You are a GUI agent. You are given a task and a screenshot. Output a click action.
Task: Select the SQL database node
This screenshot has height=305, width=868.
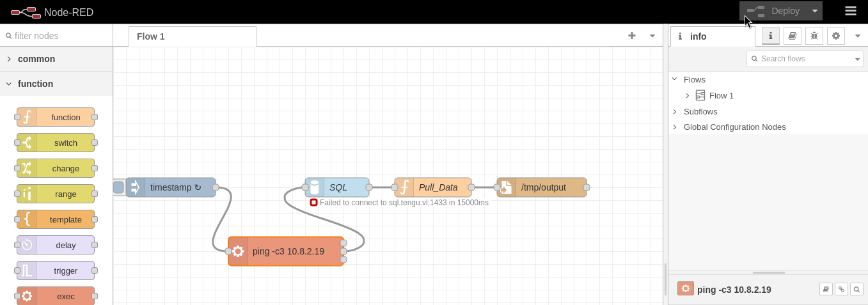click(x=337, y=187)
